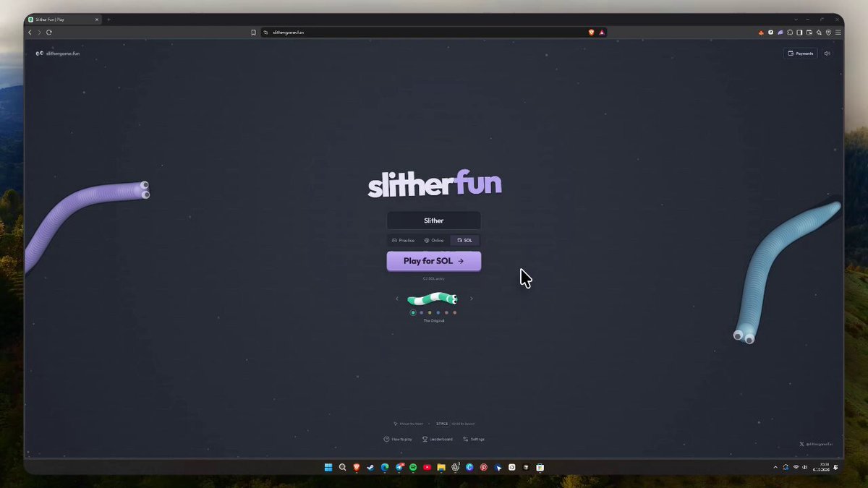Reload the current page

tap(49, 33)
